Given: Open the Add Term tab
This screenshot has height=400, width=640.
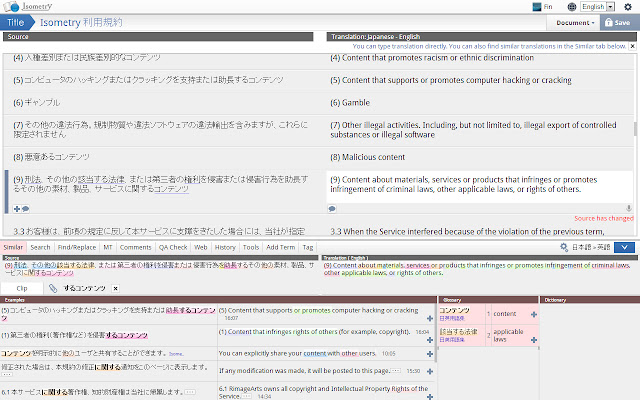Looking at the screenshot, I should 280,247.
